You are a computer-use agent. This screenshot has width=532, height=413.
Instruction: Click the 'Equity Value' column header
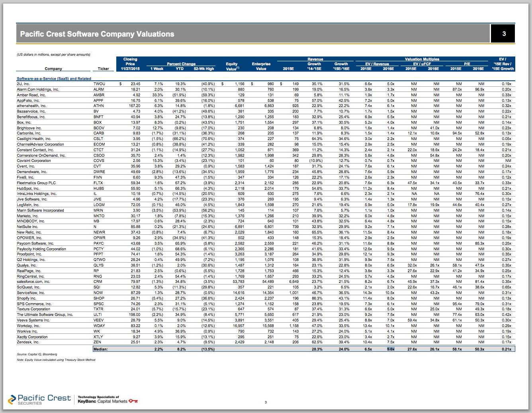point(232,66)
